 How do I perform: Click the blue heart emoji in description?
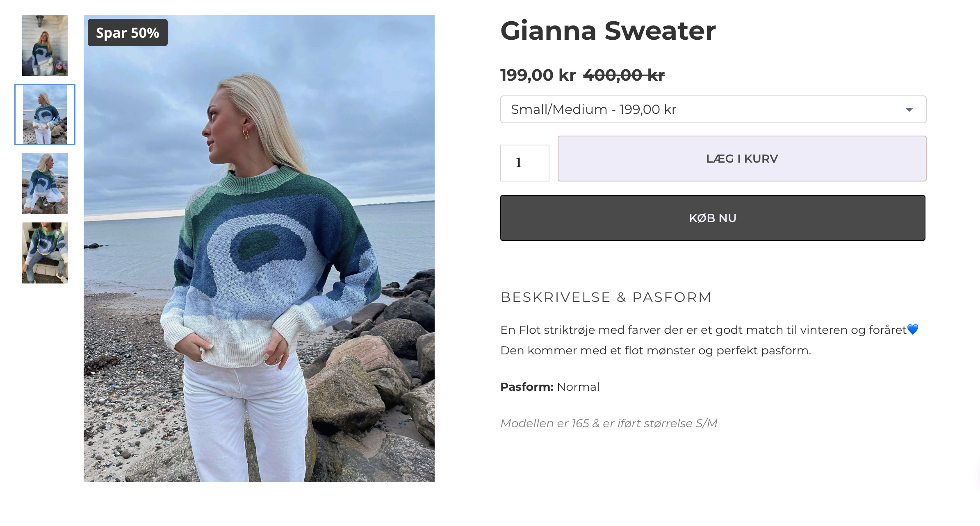tap(913, 329)
